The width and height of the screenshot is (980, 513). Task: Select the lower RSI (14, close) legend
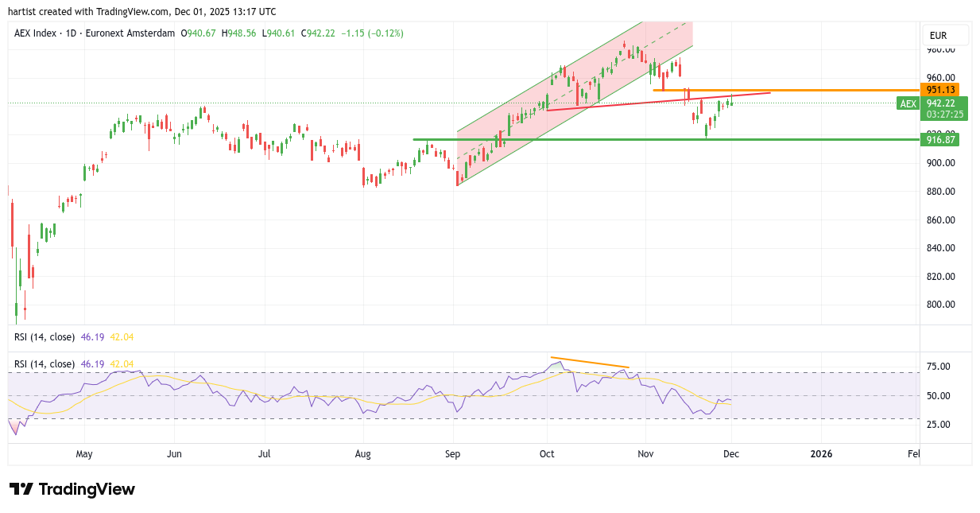pyautogui.click(x=43, y=364)
